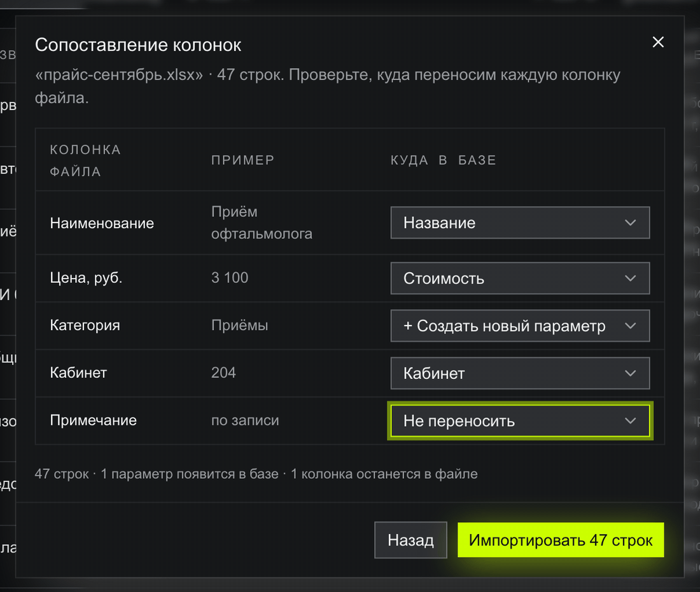The height and width of the screenshot is (592, 700).
Task: Select the Наименование file column label
Action: 102,223
